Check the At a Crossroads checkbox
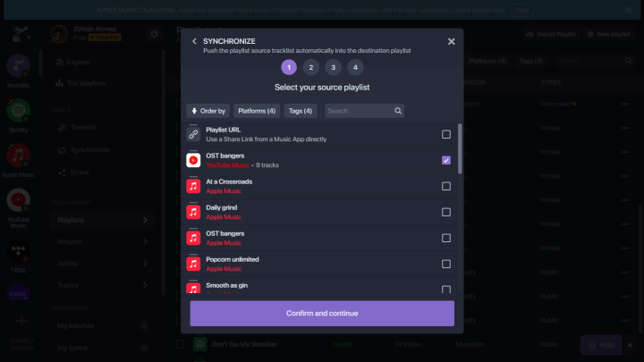The width and height of the screenshot is (644, 362). pyautogui.click(x=446, y=186)
